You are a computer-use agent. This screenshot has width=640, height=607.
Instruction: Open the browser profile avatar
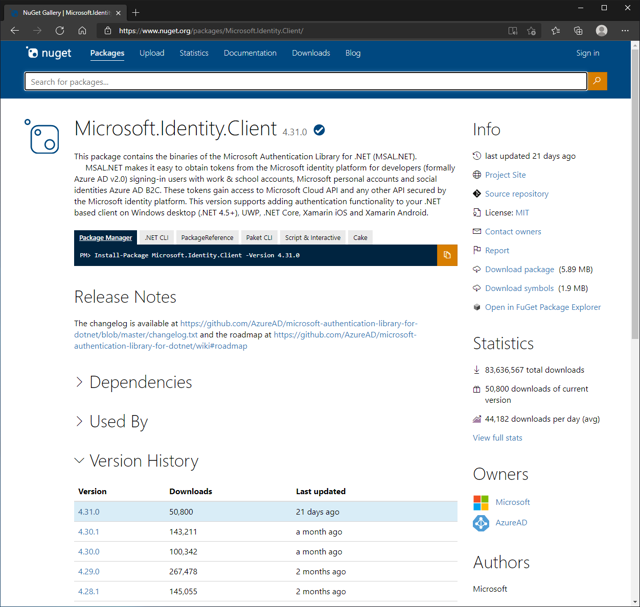(x=601, y=31)
